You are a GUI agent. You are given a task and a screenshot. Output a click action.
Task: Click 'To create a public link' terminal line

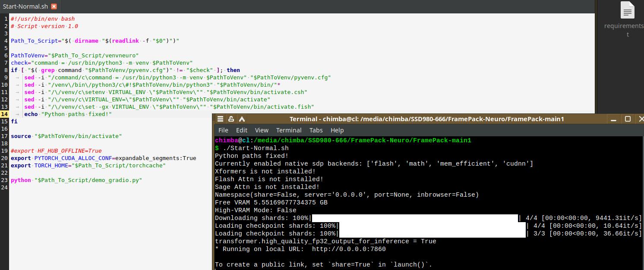(323, 265)
